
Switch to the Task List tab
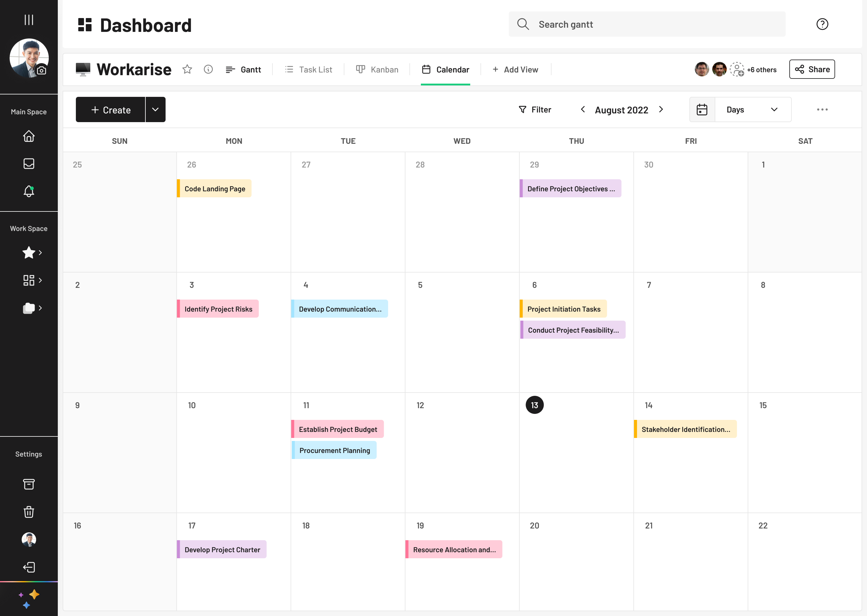point(309,69)
